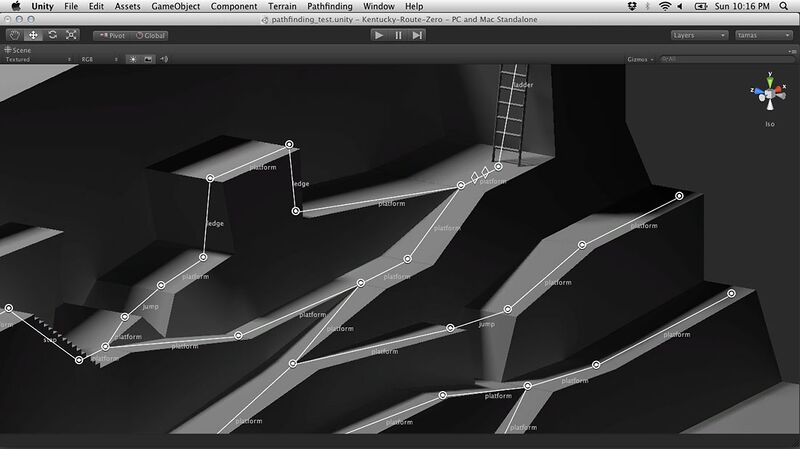
Task: Open the Layers dropdown
Action: click(698, 35)
